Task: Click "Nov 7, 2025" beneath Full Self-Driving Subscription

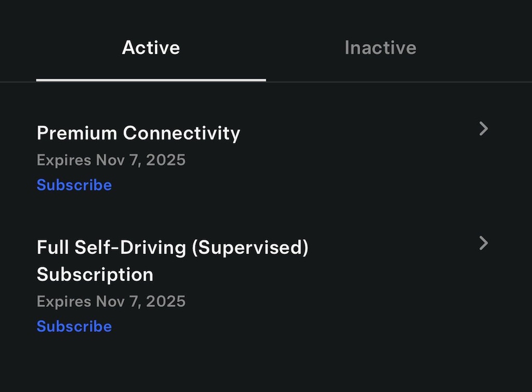Action: coord(141,302)
